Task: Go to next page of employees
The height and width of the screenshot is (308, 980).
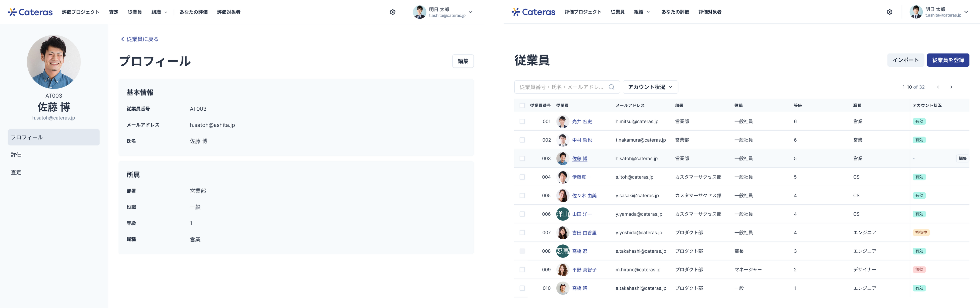Action: tap(951, 87)
